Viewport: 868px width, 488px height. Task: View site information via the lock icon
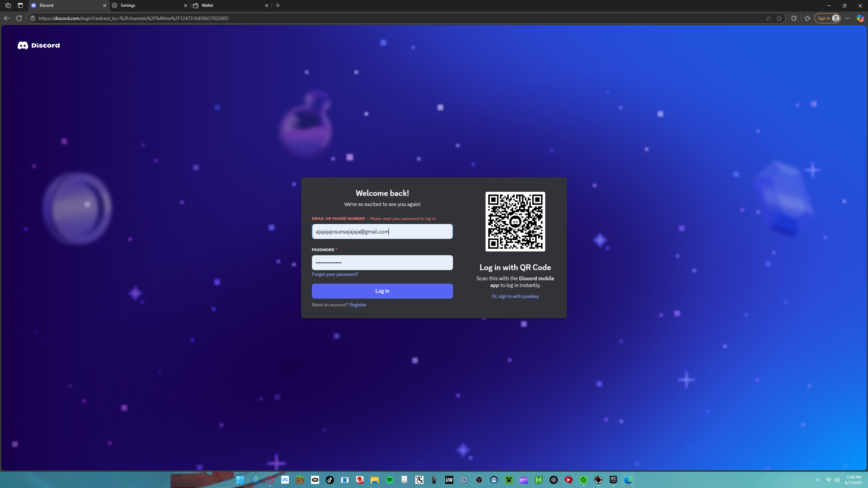click(33, 18)
